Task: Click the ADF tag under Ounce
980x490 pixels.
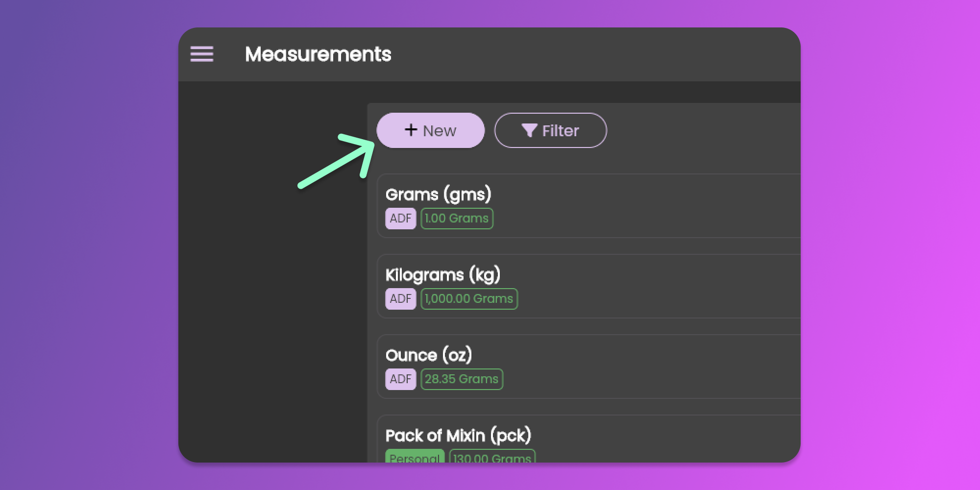Action: tap(400, 379)
